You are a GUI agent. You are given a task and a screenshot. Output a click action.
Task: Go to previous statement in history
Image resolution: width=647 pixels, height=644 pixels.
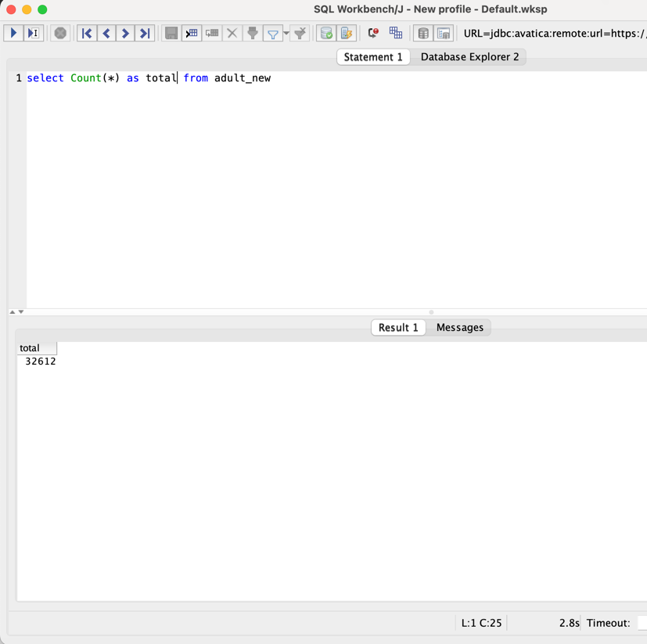[x=106, y=33]
